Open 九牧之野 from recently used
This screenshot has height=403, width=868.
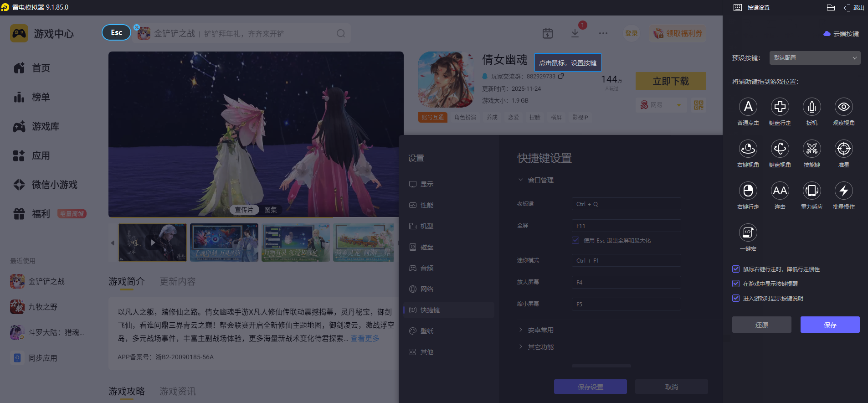click(34, 307)
